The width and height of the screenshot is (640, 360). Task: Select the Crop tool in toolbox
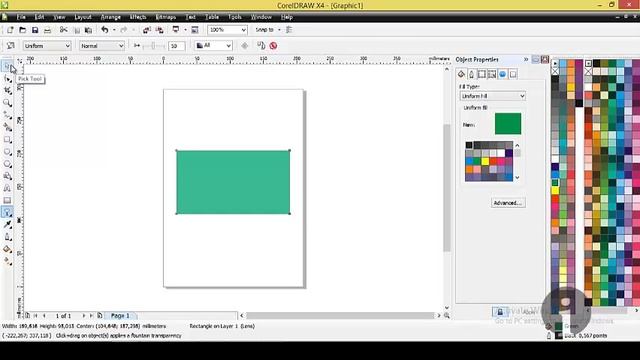point(7,91)
